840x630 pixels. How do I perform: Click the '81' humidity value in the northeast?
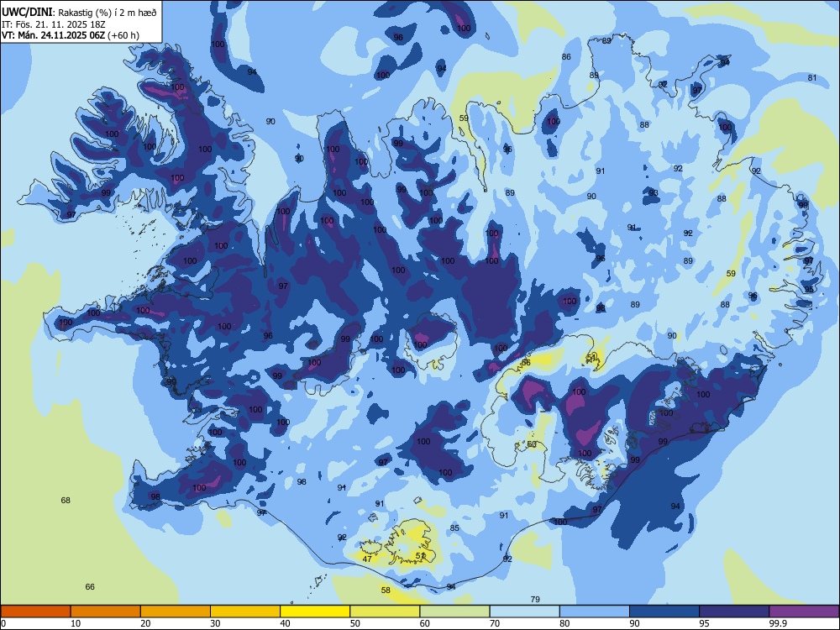tap(812, 77)
